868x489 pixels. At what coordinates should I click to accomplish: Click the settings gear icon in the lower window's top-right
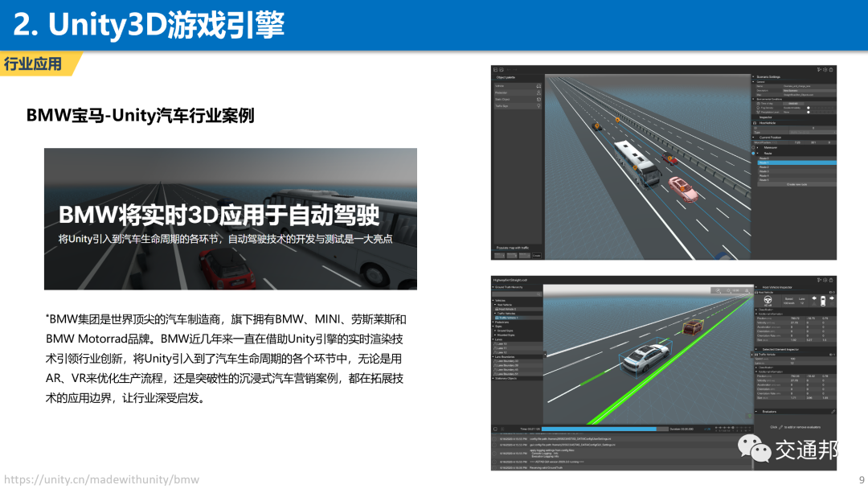pos(825,280)
